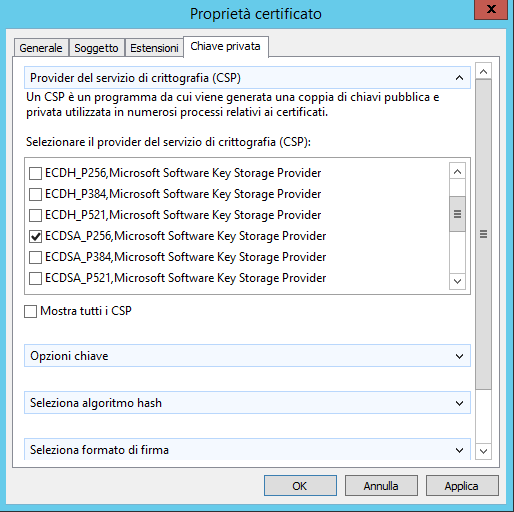514x512 pixels.
Task: Switch to the Generale tab
Action: point(41,48)
